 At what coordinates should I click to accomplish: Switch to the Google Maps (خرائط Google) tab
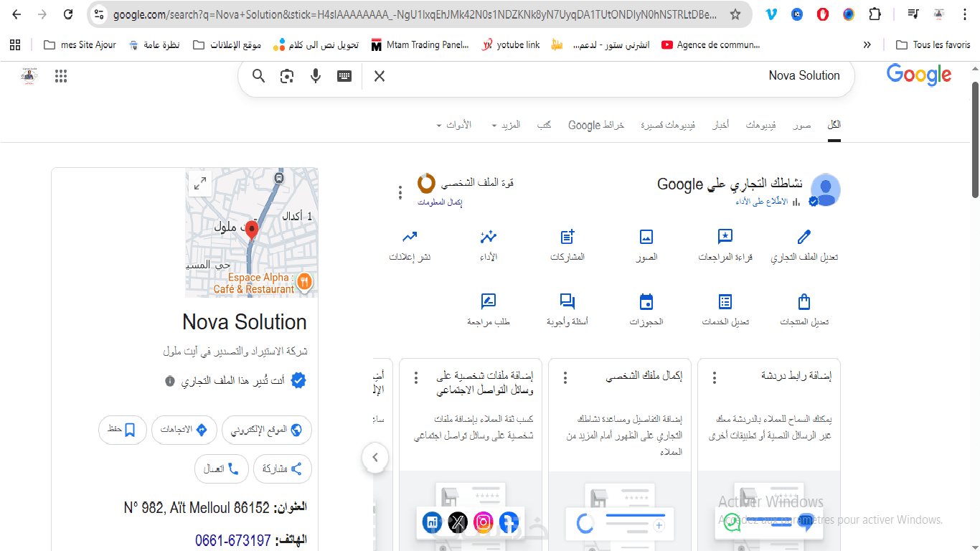[596, 125]
